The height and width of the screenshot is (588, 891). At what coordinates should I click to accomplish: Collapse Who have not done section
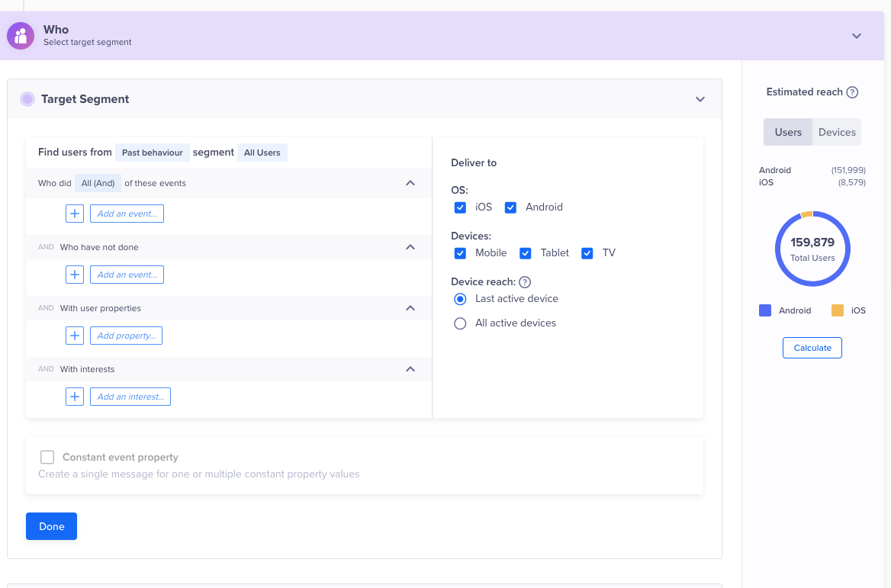coord(410,247)
